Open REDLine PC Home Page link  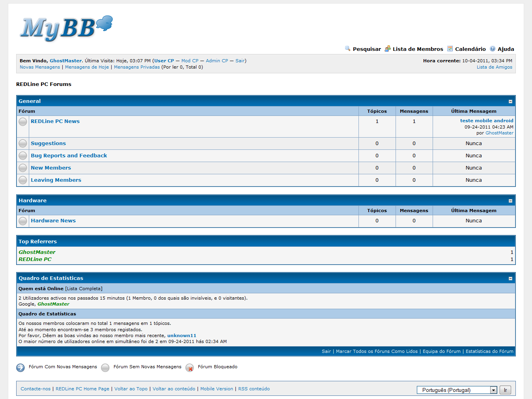click(82, 389)
